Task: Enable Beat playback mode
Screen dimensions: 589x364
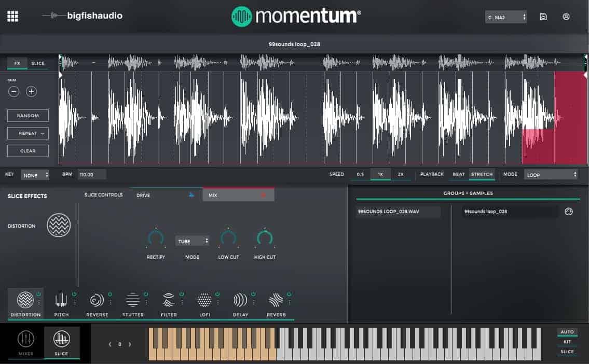Action: click(x=459, y=174)
